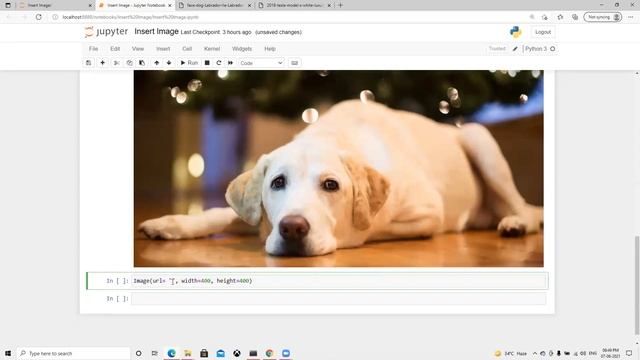Image resolution: width=640 pixels, height=360 pixels.
Task: Show hidden system tray icons chevron
Action: 535,353
